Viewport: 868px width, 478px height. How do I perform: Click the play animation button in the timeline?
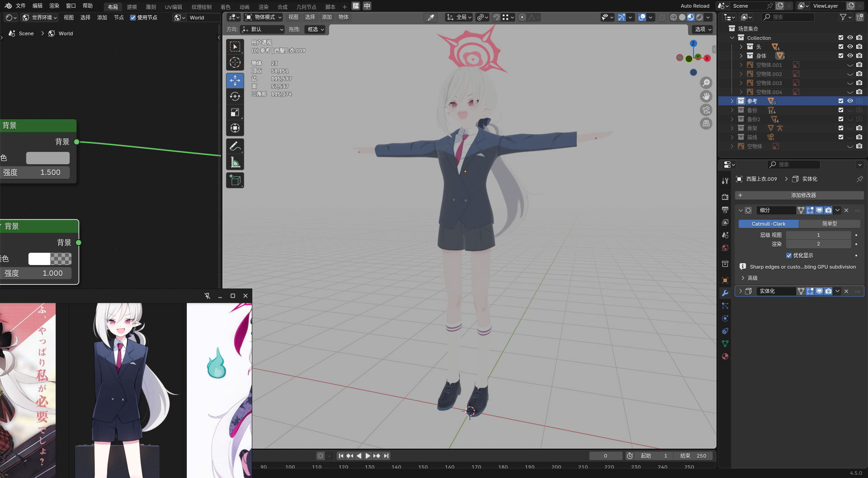point(368,456)
